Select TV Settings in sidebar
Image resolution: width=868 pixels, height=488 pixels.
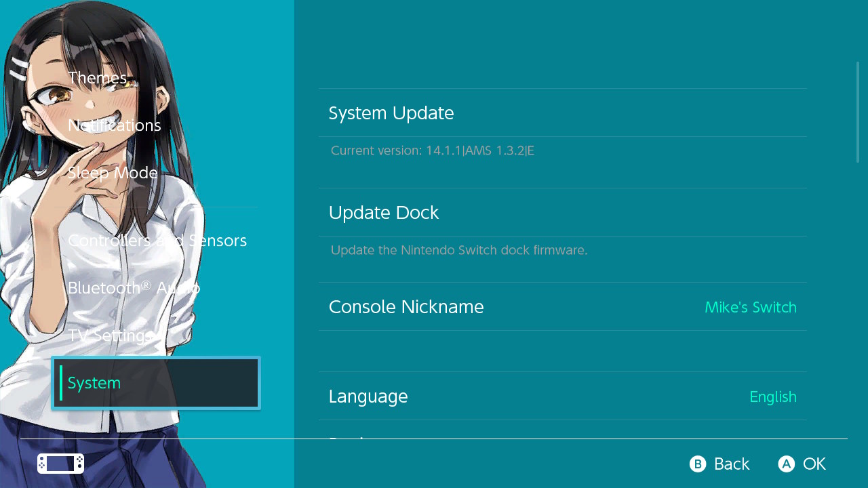point(156,335)
